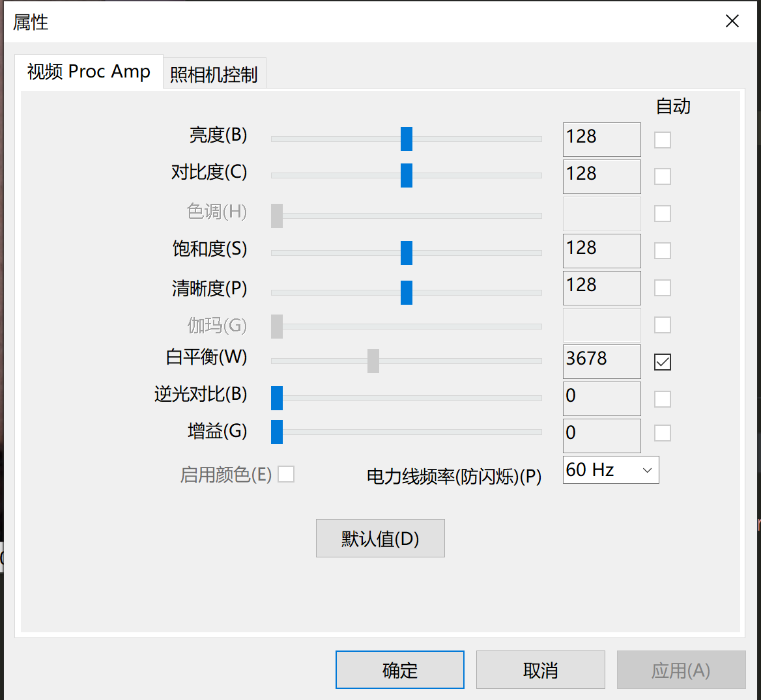This screenshot has height=700, width=761.
Task: Enable the 自动 checkbox for 饱和度(S)
Action: [x=662, y=250]
